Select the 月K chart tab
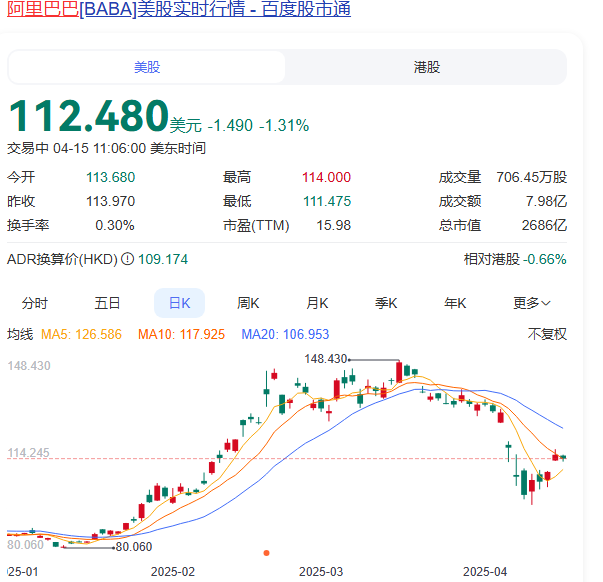603x582 pixels. tap(317, 303)
